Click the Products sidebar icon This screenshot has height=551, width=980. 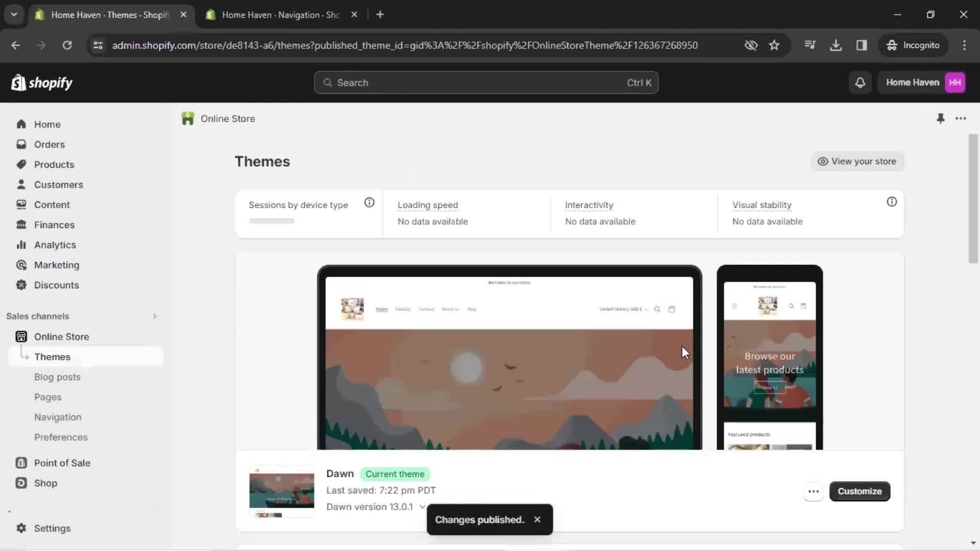(x=21, y=164)
